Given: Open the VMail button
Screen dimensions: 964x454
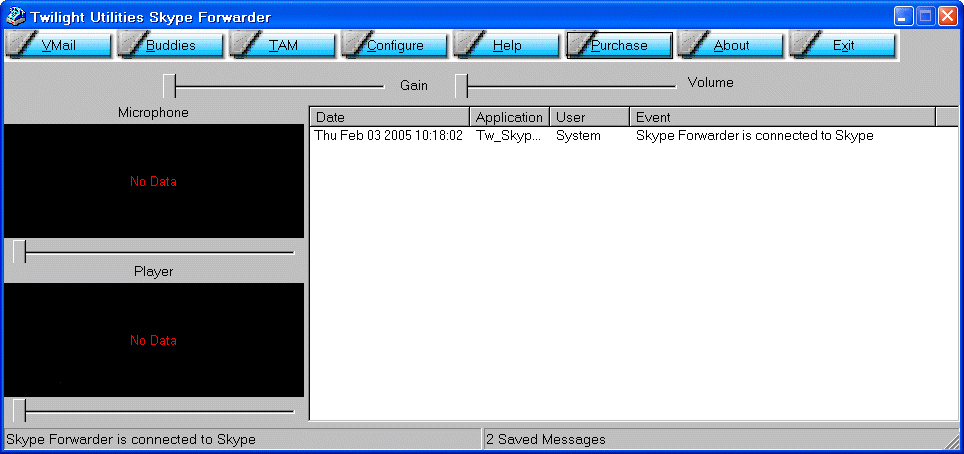Looking at the screenshot, I should point(58,46).
